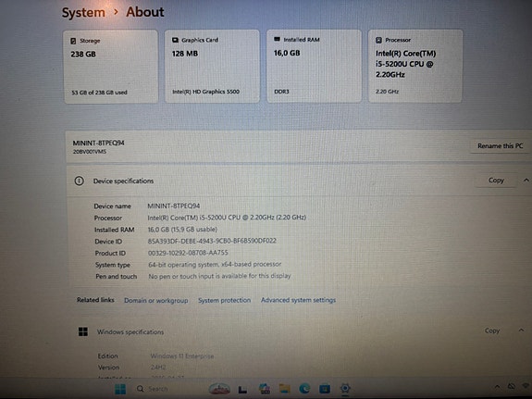532x399 pixels.
Task: Click '53 GB of 238 GB used' text
Action: click(99, 93)
